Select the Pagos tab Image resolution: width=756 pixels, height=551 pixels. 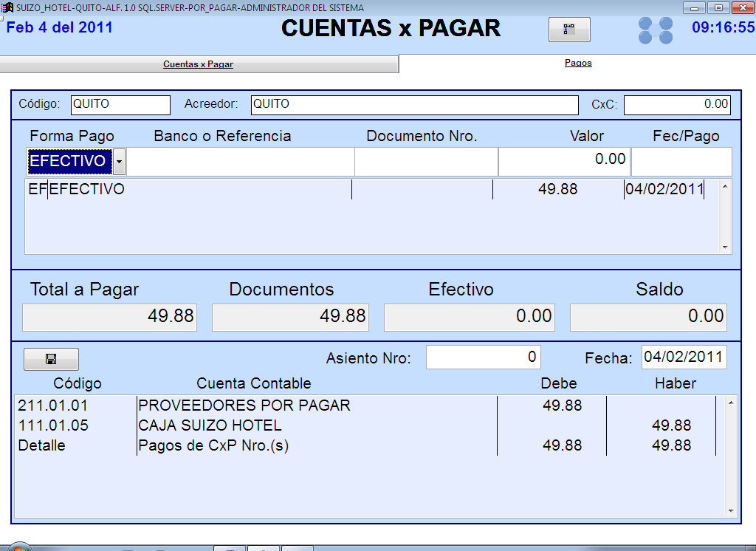[x=578, y=63]
